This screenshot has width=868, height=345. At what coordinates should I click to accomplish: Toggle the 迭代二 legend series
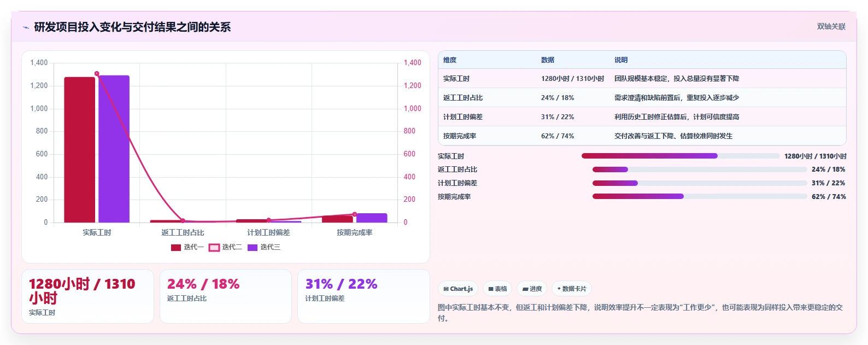[x=225, y=247]
